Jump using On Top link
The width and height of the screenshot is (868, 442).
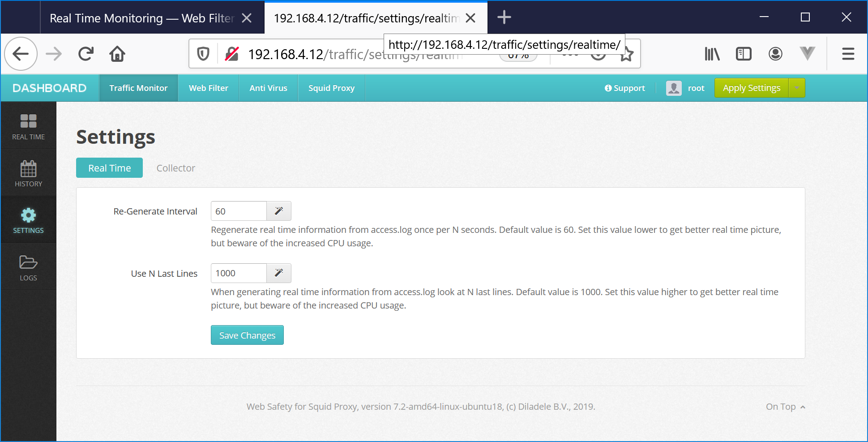click(786, 407)
